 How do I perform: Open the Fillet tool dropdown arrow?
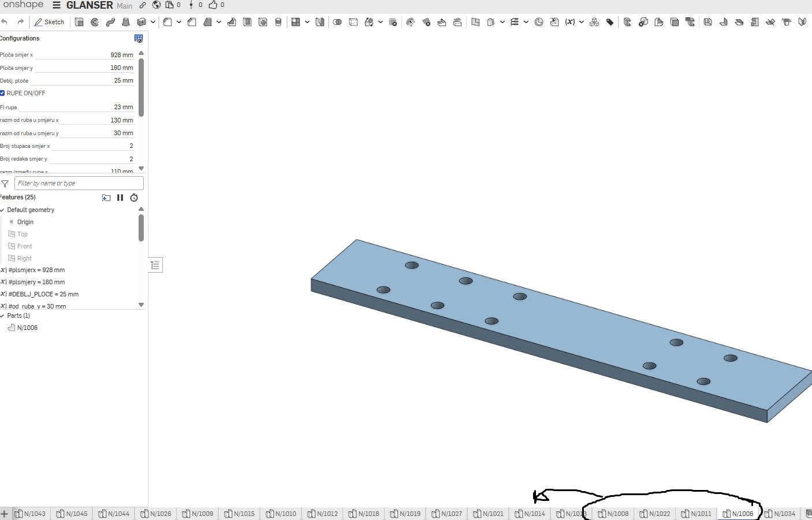point(179,22)
